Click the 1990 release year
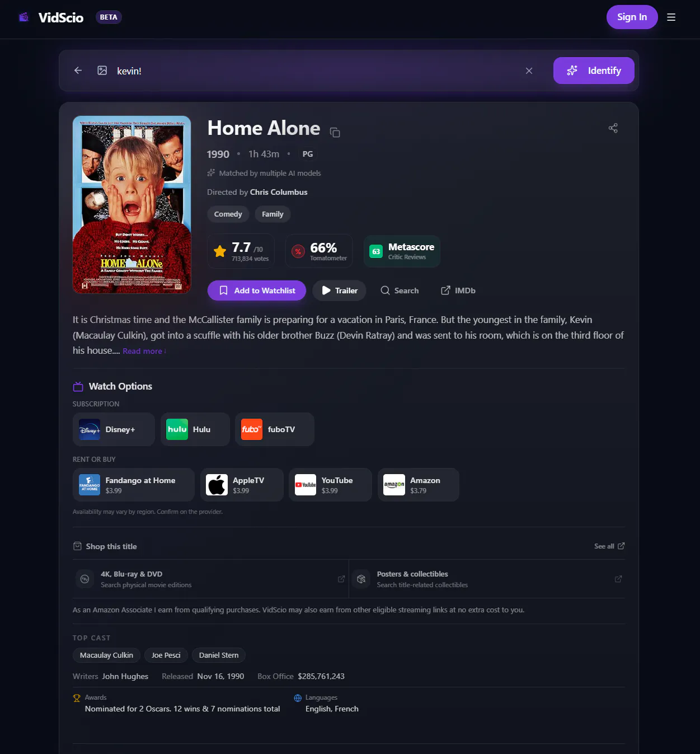The image size is (700, 754). 218,154
